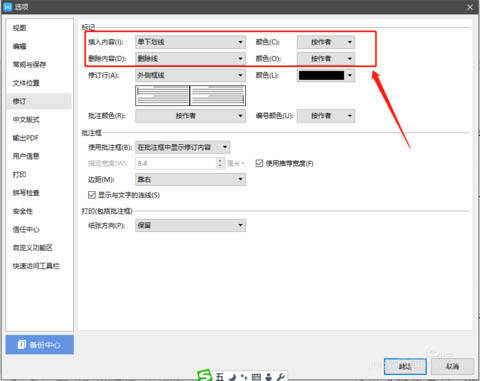This screenshot has width=480, height=381.
Task: Open the 颜色(O) deletion color dropdown
Action: [326, 59]
